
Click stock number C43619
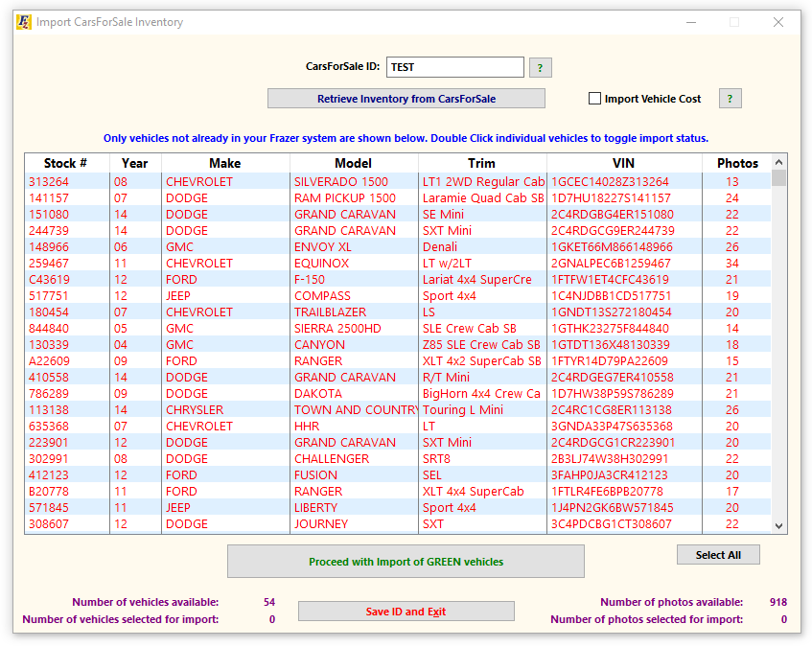[49, 280]
